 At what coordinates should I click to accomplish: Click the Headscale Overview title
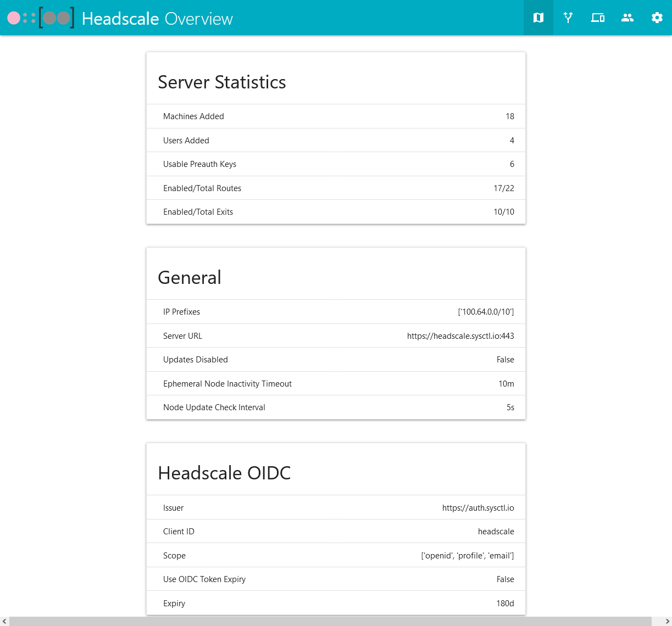click(157, 19)
